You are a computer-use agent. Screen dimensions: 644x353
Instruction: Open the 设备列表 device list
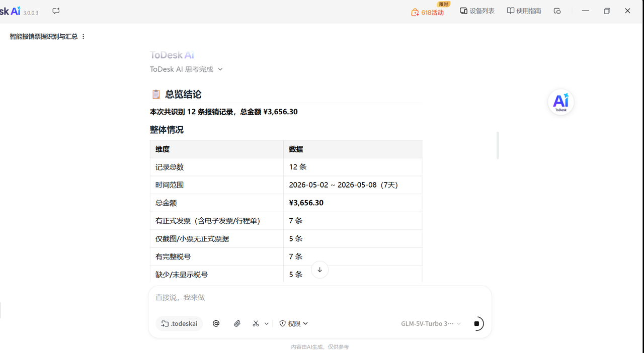(x=477, y=11)
